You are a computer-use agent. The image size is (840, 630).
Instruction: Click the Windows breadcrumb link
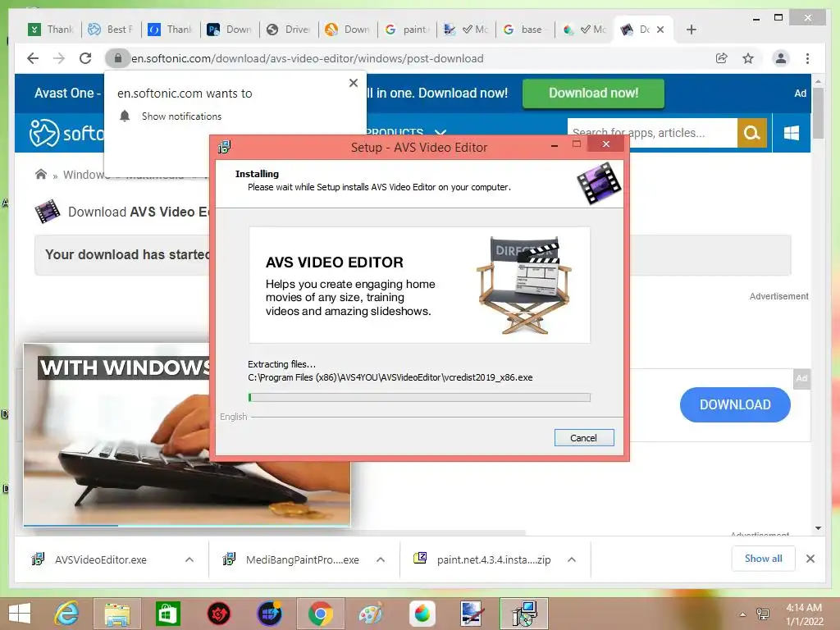85,175
